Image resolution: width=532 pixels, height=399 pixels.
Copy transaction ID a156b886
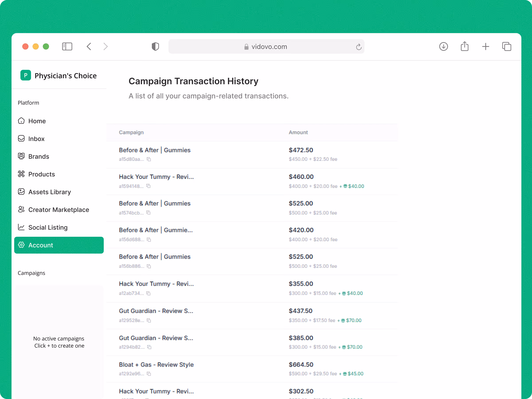pyautogui.click(x=149, y=266)
